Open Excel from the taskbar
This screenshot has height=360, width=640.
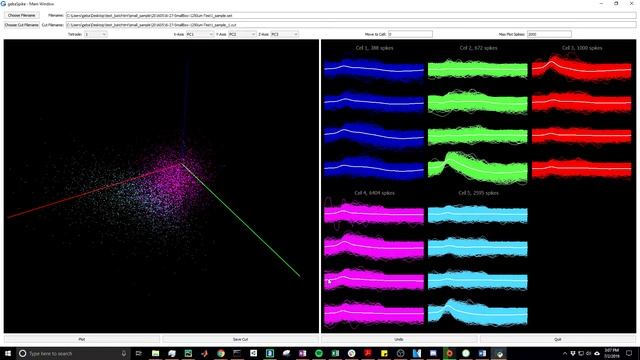[335, 353]
